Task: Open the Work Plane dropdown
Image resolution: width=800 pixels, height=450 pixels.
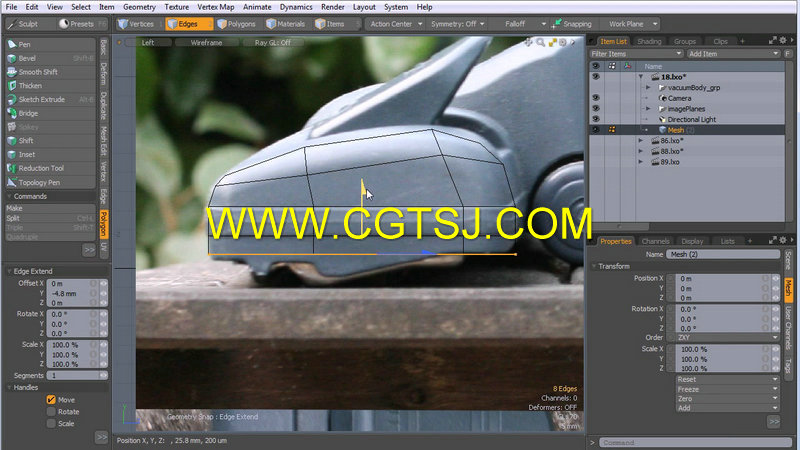Action: click(x=631, y=24)
